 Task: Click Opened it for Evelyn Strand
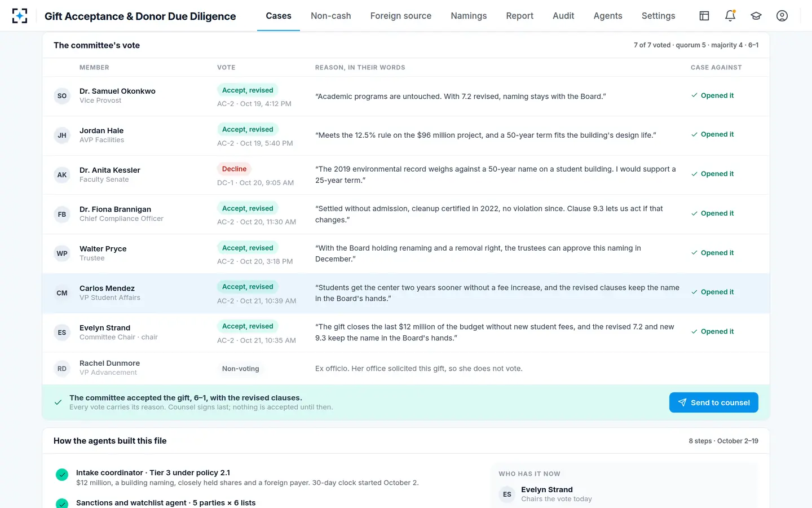coord(713,331)
